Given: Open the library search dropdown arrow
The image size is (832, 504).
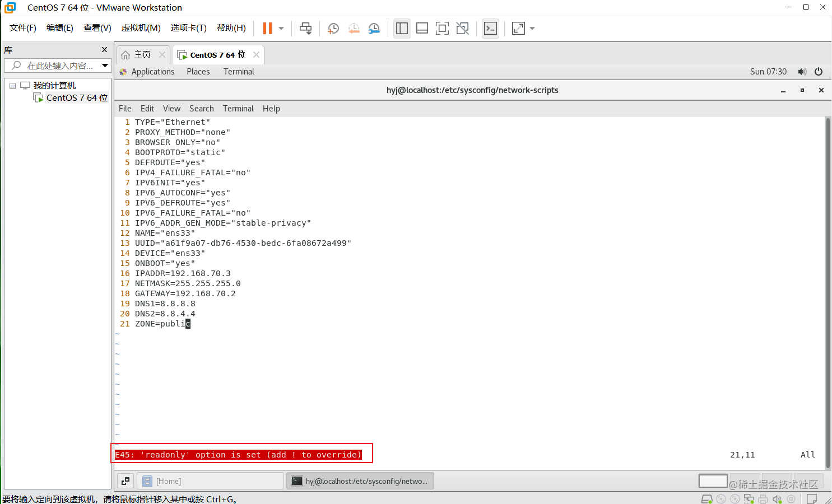Looking at the screenshot, I should click(x=105, y=66).
